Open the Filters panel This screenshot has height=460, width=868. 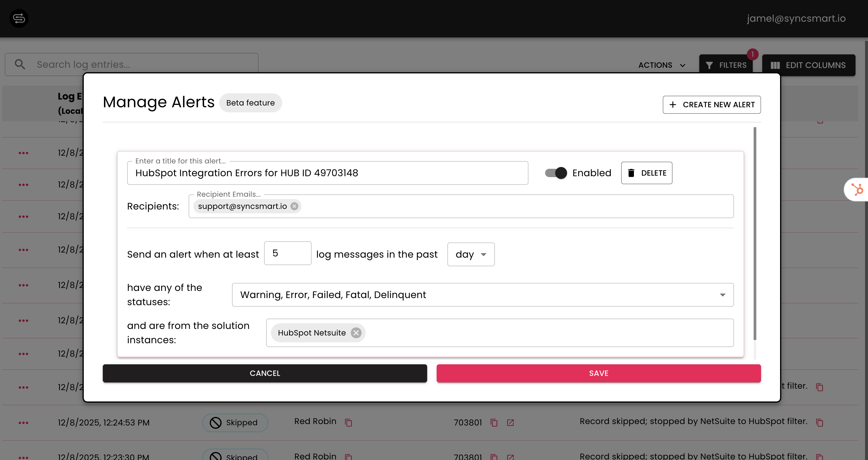726,65
